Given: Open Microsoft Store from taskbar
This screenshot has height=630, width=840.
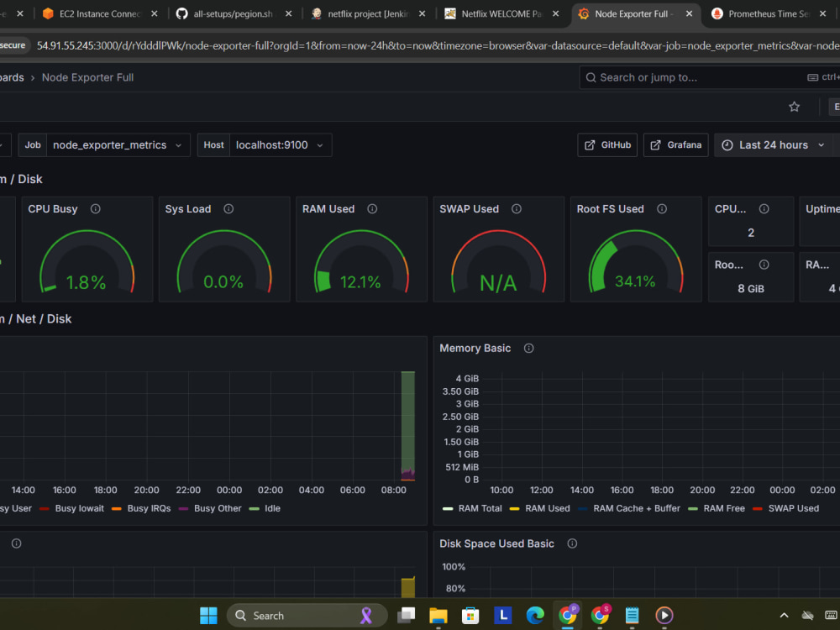Looking at the screenshot, I should tap(470, 616).
